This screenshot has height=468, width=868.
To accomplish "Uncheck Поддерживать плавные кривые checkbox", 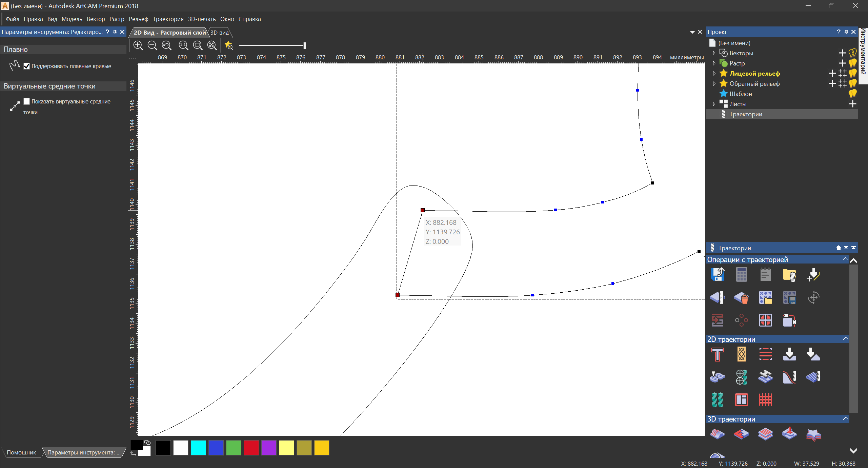I will tap(27, 66).
